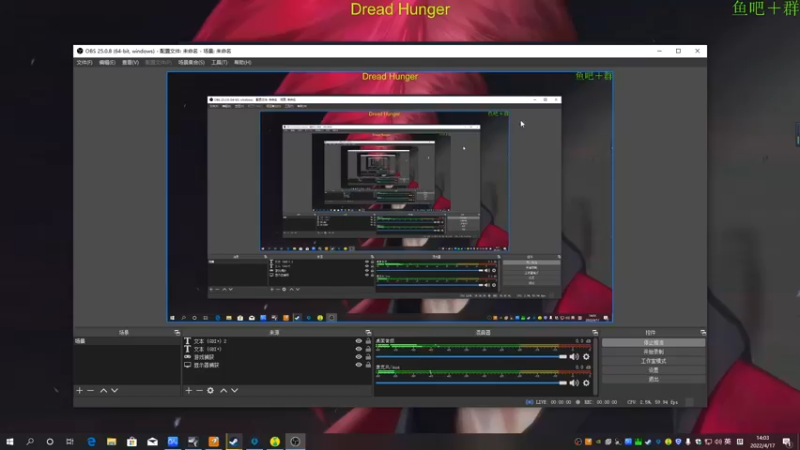
Task: Open desktop audio settings gear
Action: pos(586,357)
